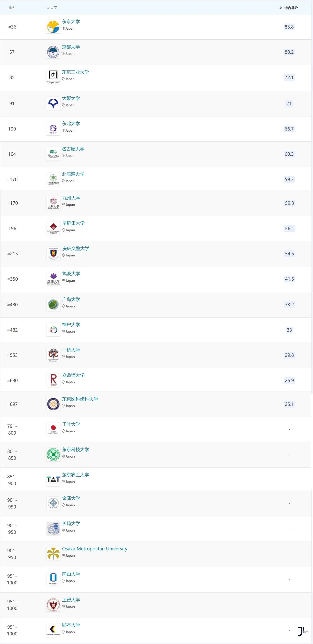Click the 85.8 score badge
The width and height of the screenshot is (313, 644).
tap(289, 27)
